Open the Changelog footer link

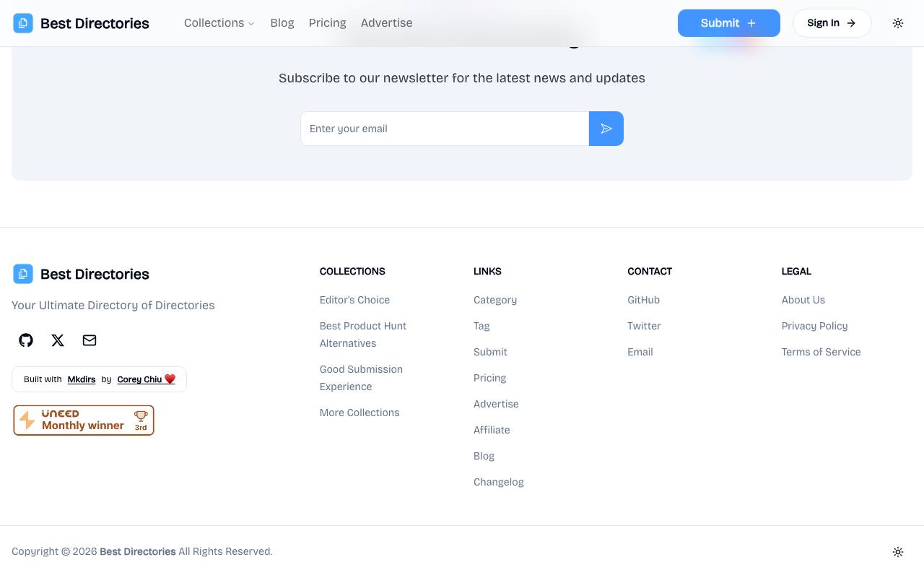(x=499, y=482)
